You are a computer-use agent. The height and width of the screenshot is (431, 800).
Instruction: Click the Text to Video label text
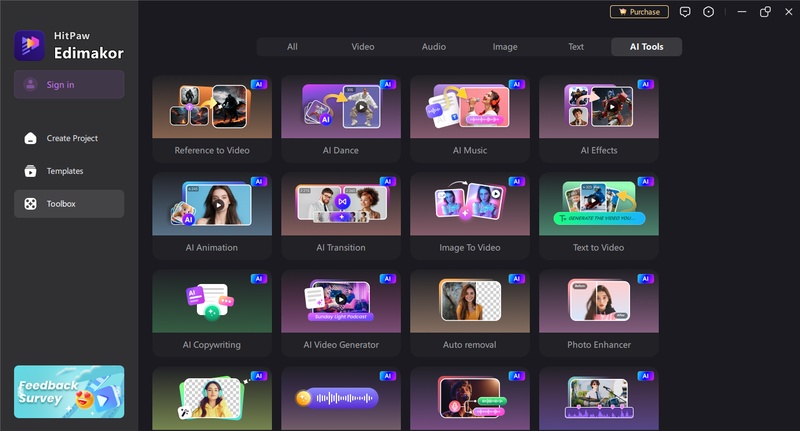point(599,247)
